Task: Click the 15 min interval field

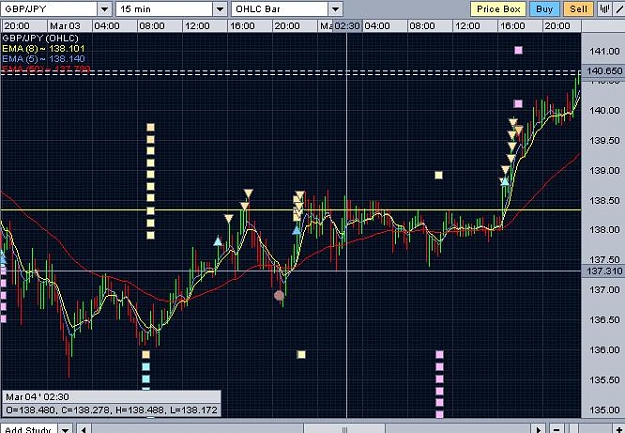Action: (x=165, y=9)
